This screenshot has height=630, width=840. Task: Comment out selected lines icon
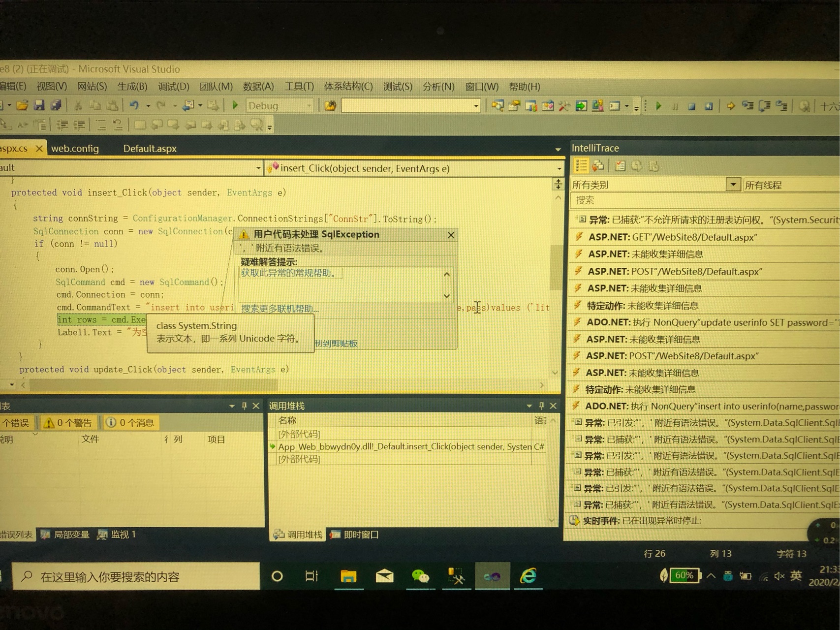101,125
